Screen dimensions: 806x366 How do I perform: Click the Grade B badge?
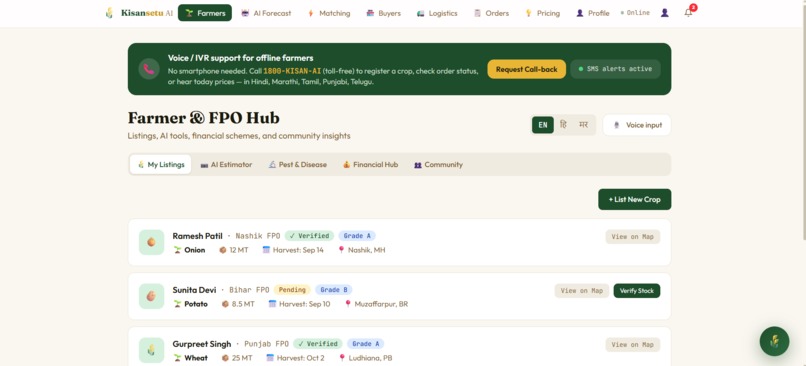334,290
